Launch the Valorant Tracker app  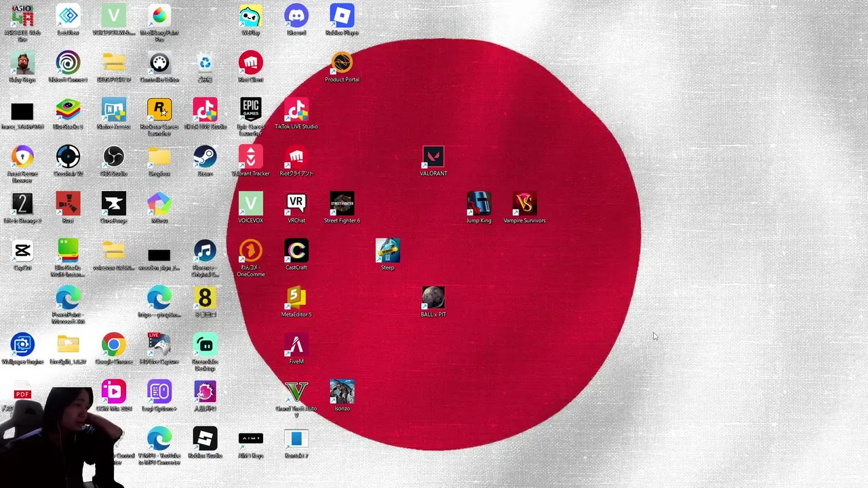pyautogui.click(x=250, y=157)
